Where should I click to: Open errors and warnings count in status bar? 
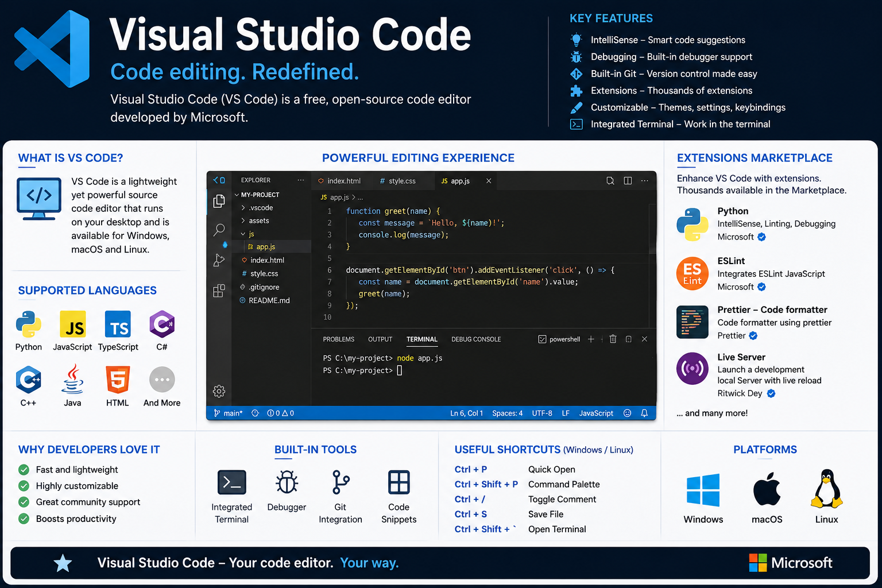[281, 413]
